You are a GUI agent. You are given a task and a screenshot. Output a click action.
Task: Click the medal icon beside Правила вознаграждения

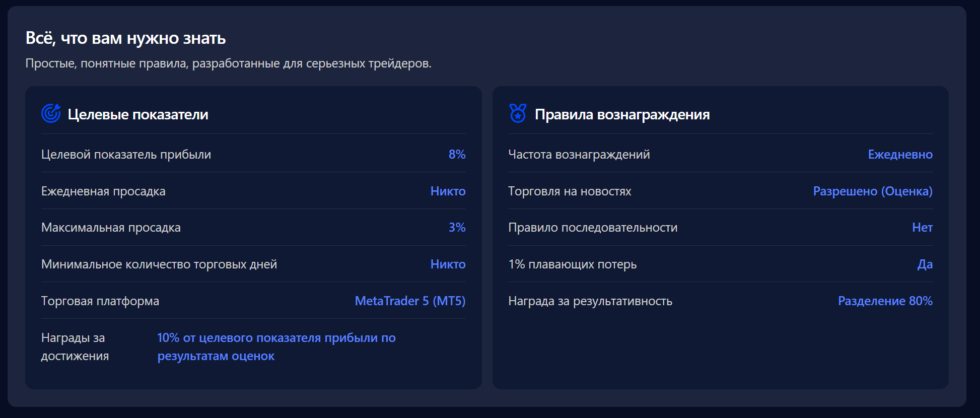click(x=518, y=113)
